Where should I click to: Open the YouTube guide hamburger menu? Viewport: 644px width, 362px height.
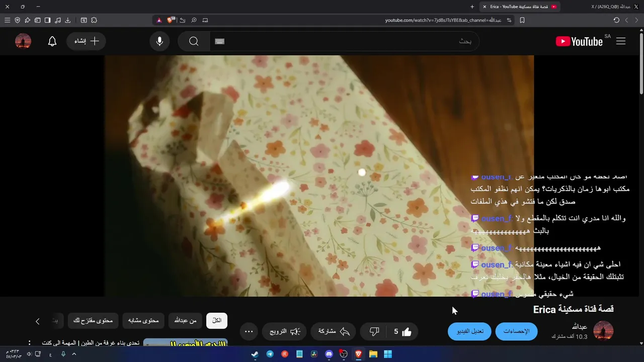[621, 41]
